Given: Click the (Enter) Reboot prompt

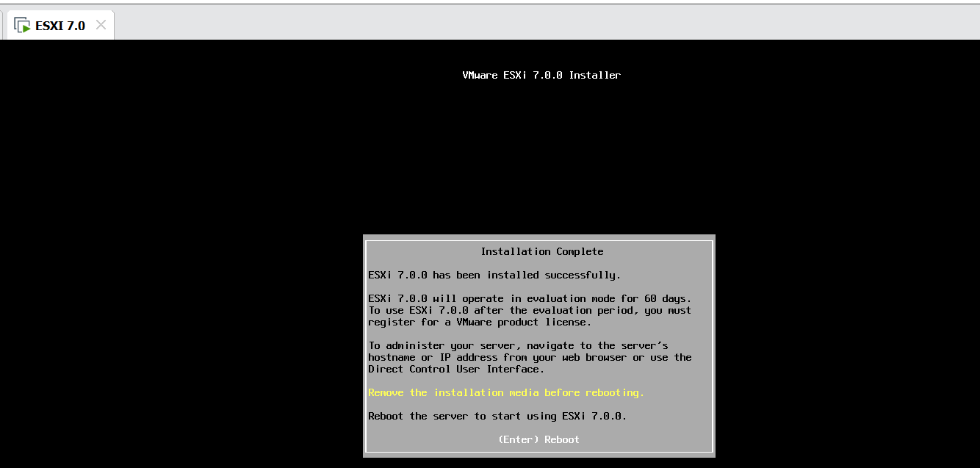Looking at the screenshot, I should (x=540, y=439).
